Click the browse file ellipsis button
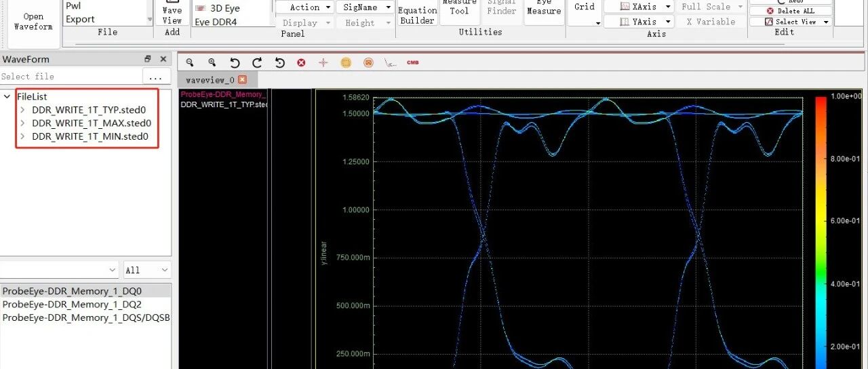The height and width of the screenshot is (369, 868). coord(157,77)
